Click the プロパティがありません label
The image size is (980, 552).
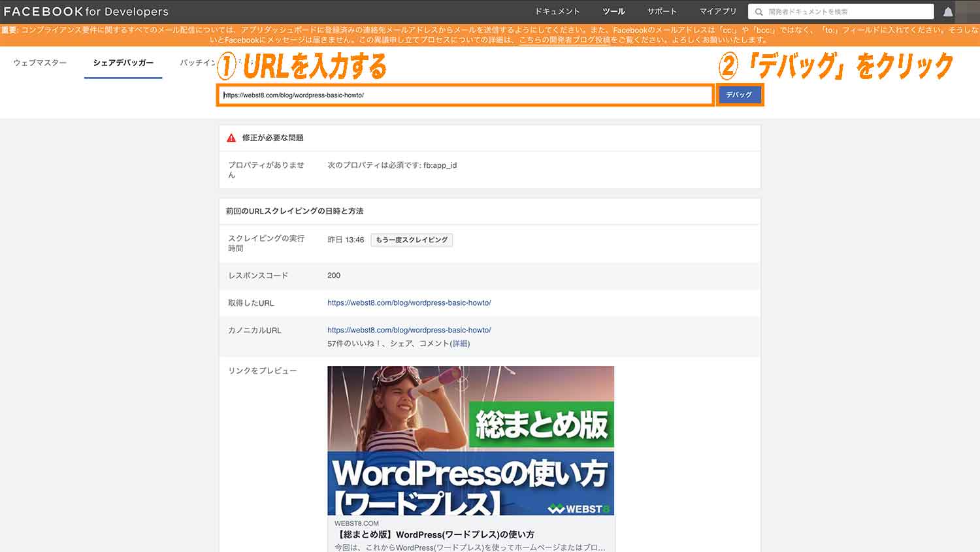coord(266,170)
